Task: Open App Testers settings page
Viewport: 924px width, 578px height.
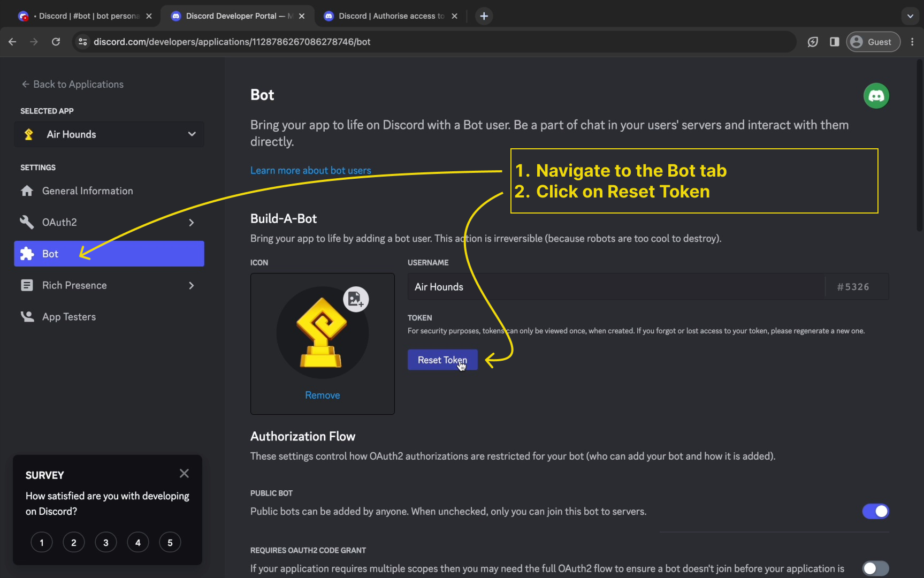Action: tap(69, 317)
